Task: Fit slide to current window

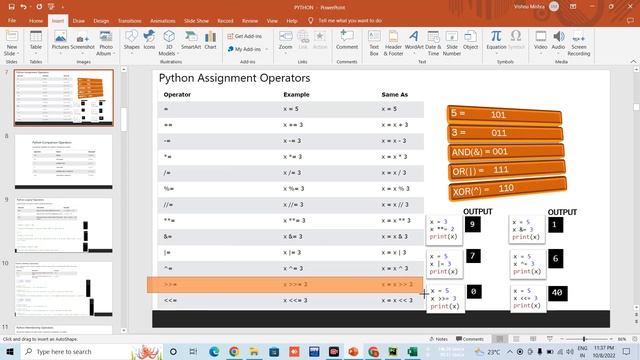Action: point(635,339)
